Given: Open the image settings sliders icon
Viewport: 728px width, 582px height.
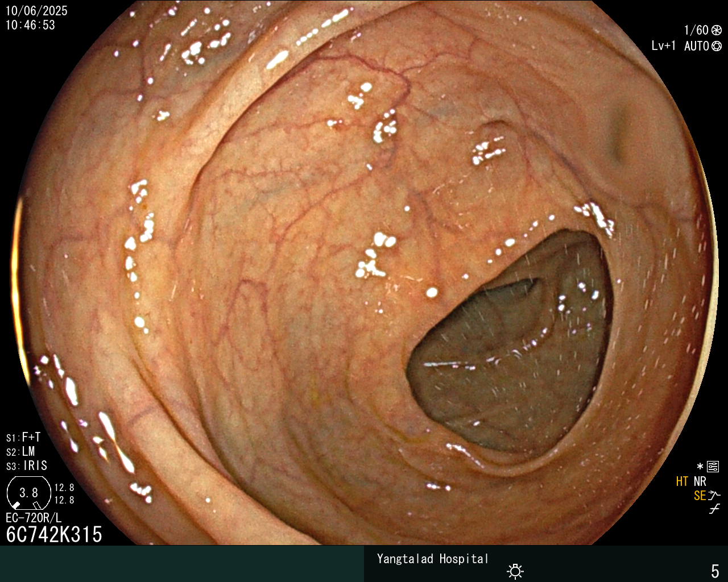Looking at the screenshot, I should click(x=713, y=467).
